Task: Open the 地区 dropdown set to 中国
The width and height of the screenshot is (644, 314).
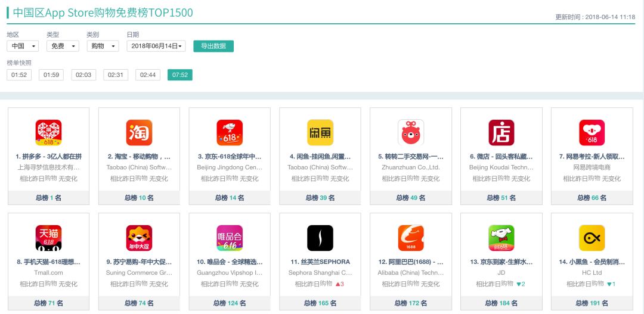Action: 23,46
